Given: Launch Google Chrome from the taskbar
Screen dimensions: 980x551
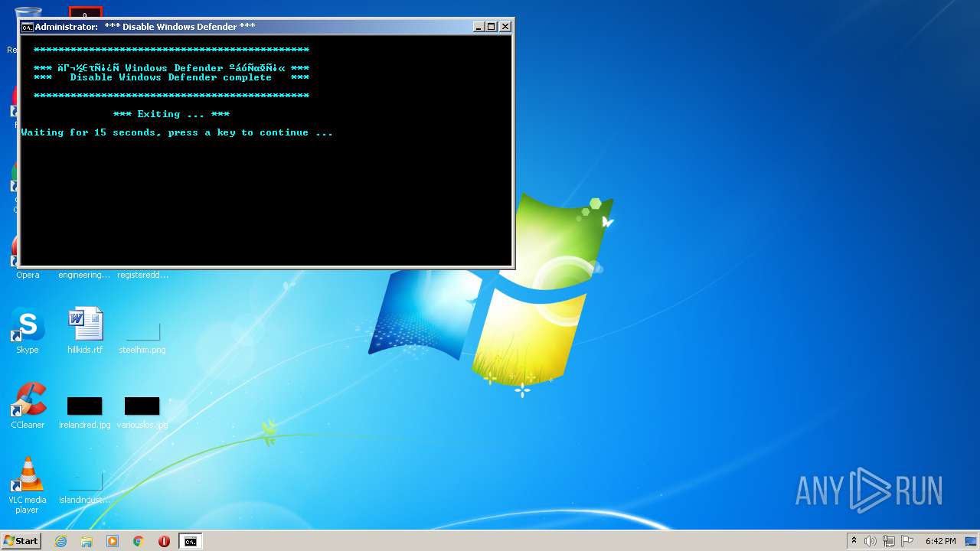Looking at the screenshot, I should click(x=139, y=541).
